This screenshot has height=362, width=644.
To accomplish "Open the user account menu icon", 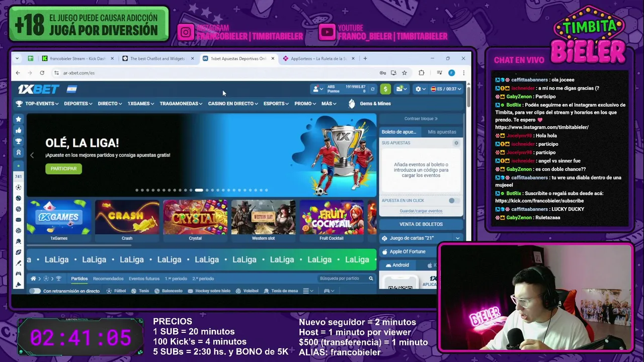I will (x=318, y=89).
